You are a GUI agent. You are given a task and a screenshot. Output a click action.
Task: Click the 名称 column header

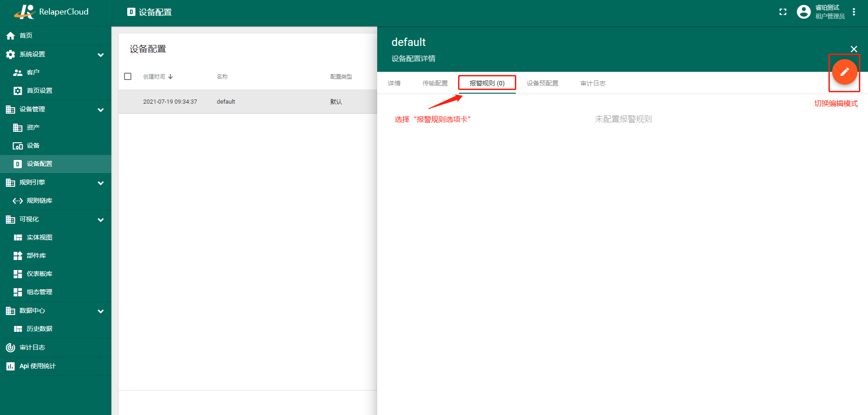coord(222,77)
